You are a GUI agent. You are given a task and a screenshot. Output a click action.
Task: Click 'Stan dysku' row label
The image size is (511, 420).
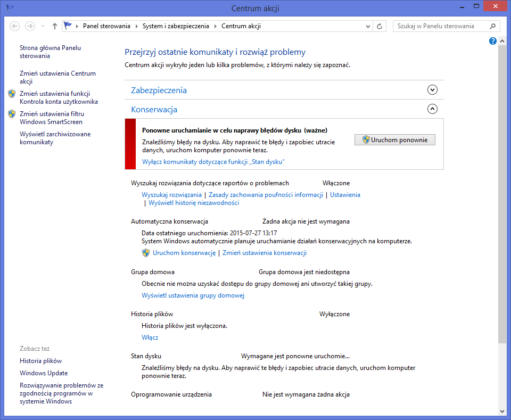pos(146,356)
